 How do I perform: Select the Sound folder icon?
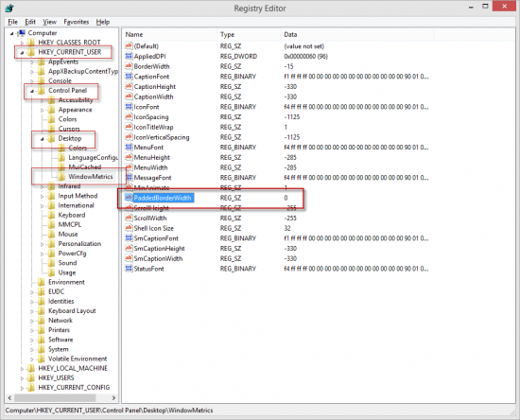(x=51, y=263)
